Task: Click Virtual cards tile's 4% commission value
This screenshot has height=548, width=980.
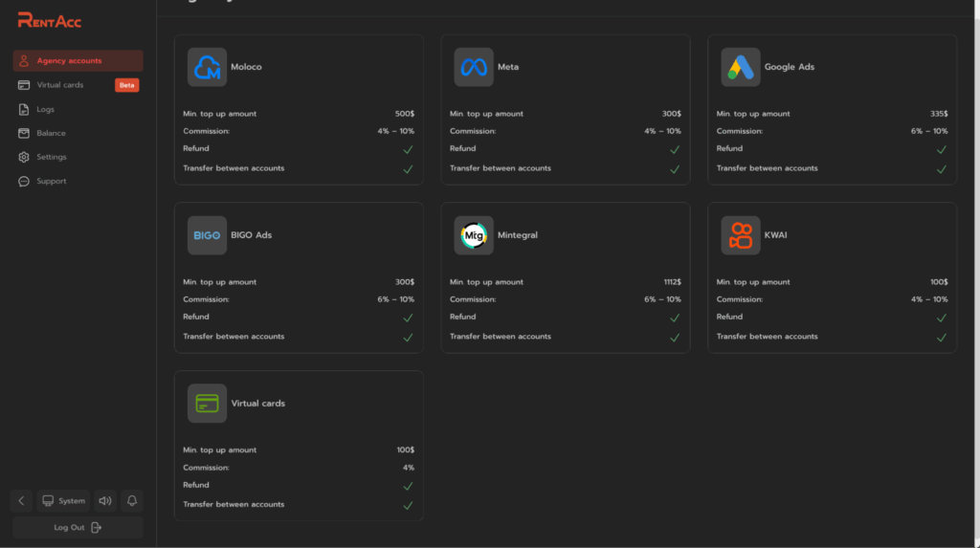Action: 408,468
